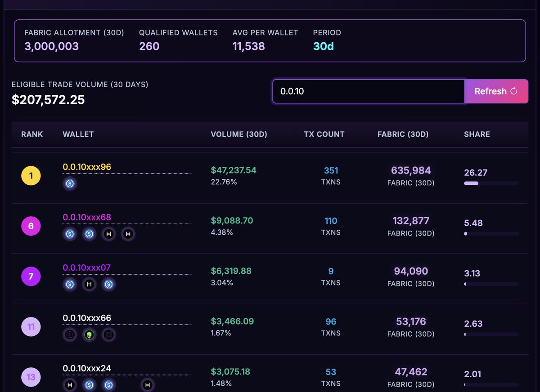The width and height of the screenshot is (540, 392).
Task: Click the 22.76% volume percentage
Action: 224,182
